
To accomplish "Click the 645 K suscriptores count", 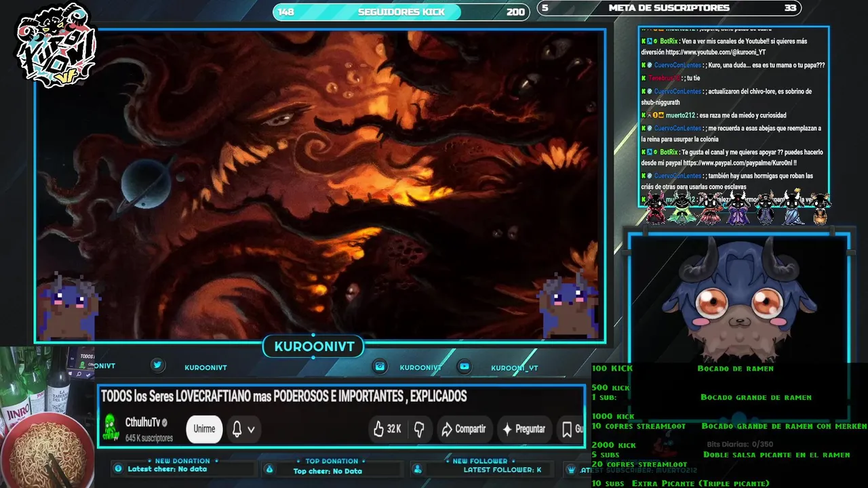I will click(149, 439).
